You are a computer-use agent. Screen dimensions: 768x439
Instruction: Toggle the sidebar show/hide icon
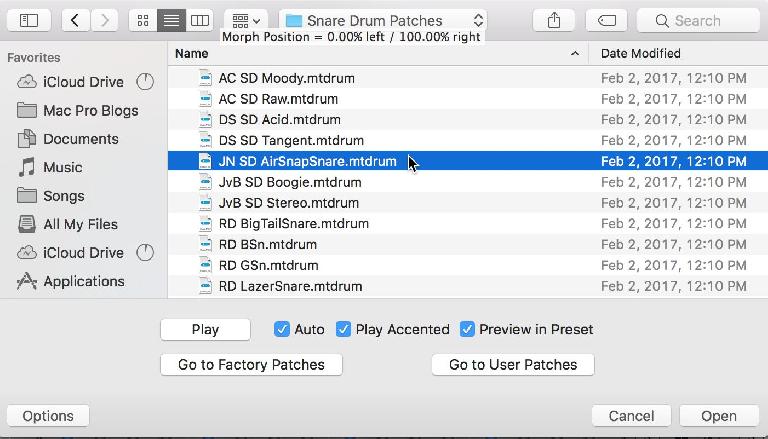[28, 21]
